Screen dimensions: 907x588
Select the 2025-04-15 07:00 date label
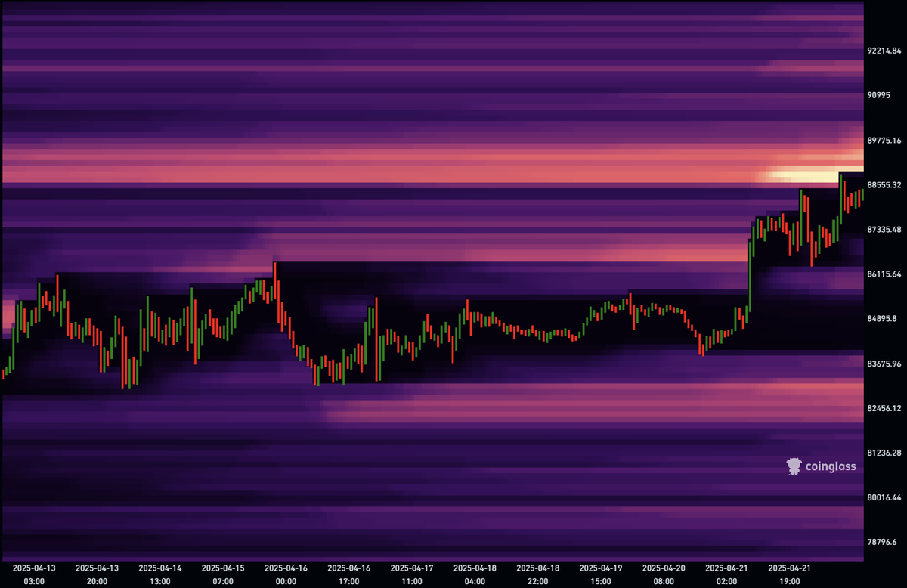click(223, 574)
